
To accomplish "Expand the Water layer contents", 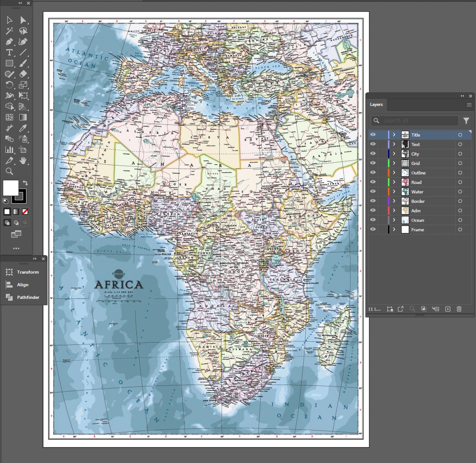I will pos(394,192).
